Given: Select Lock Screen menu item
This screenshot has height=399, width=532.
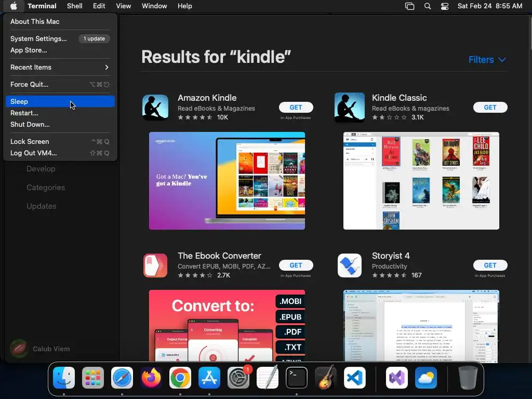Looking at the screenshot, I should click(60, 141).
